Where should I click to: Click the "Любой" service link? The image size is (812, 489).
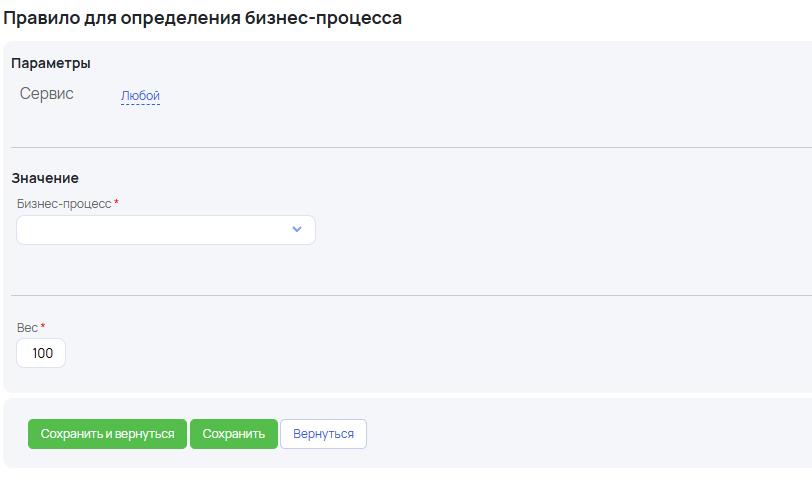(140, 96)
